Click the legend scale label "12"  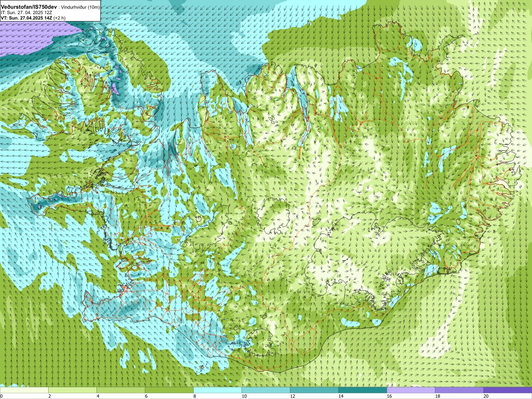pos(293,396)
